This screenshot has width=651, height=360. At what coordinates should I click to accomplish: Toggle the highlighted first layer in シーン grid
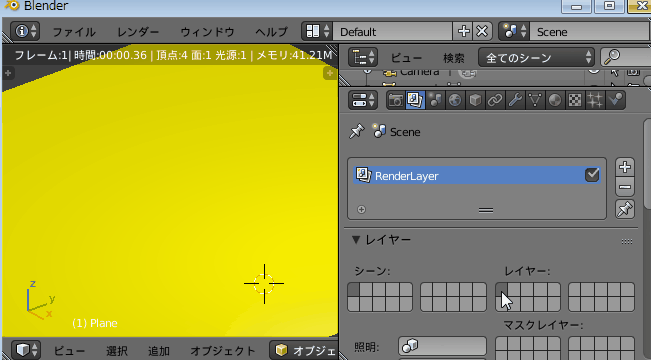pyautogui.click(x=354, y=289)
